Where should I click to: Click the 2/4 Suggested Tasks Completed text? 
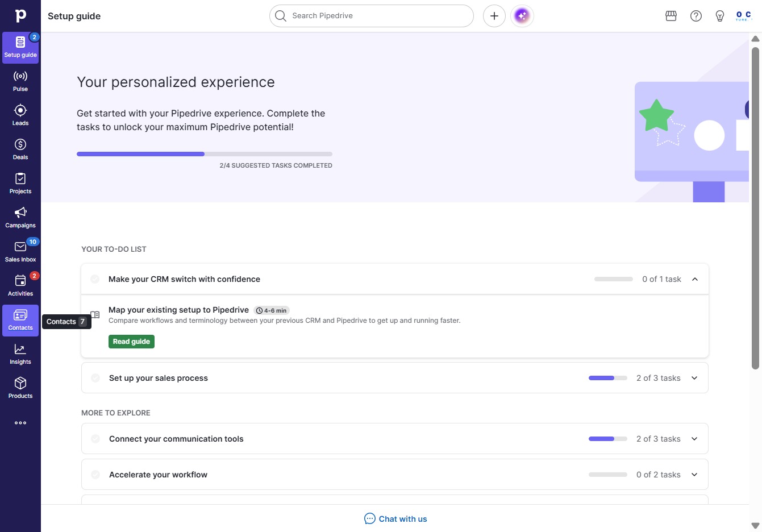[276, 165]
